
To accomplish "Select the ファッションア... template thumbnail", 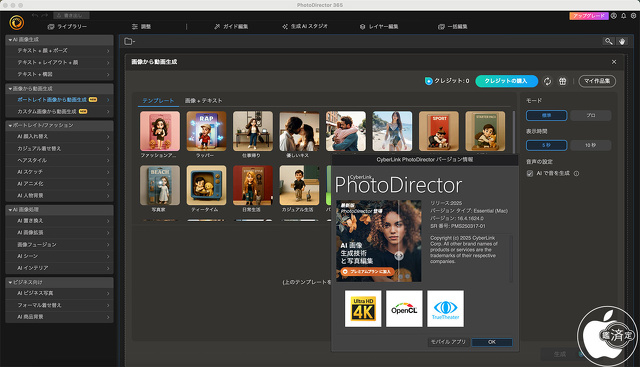I will (160, 131).
